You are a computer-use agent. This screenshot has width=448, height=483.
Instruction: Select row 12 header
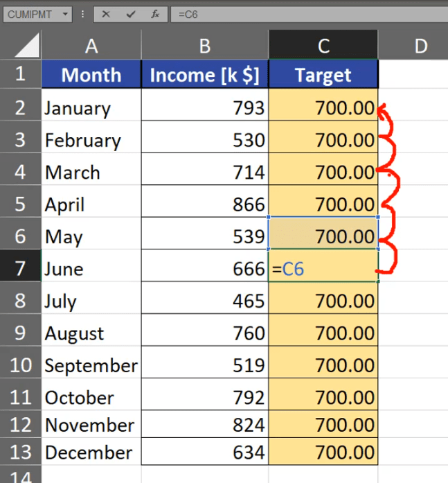click(20, 425)
